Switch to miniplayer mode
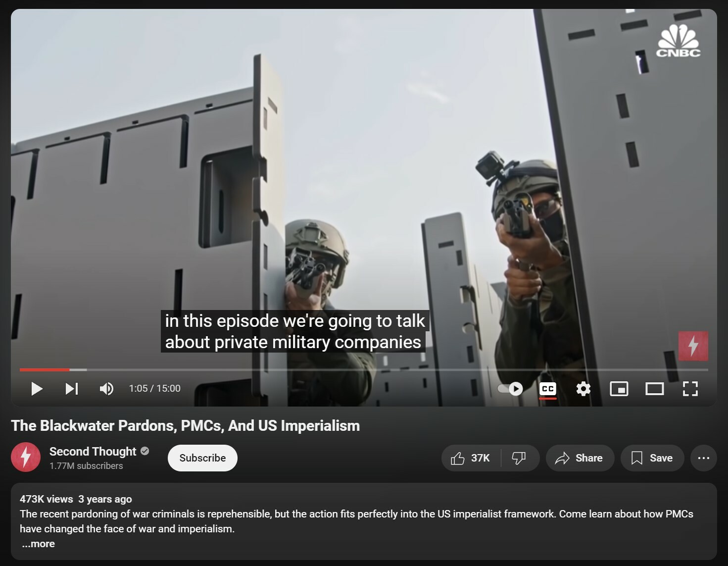 click(619, 389)
